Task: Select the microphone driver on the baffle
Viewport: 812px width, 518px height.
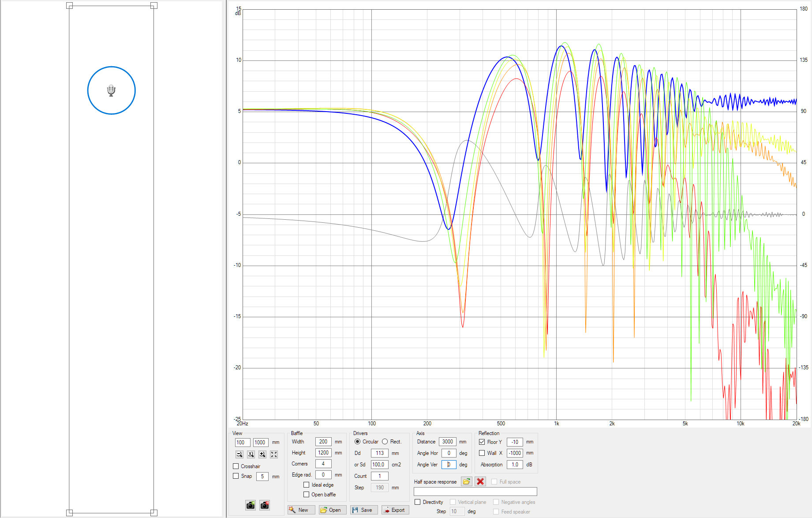Action: coord(111,90)
